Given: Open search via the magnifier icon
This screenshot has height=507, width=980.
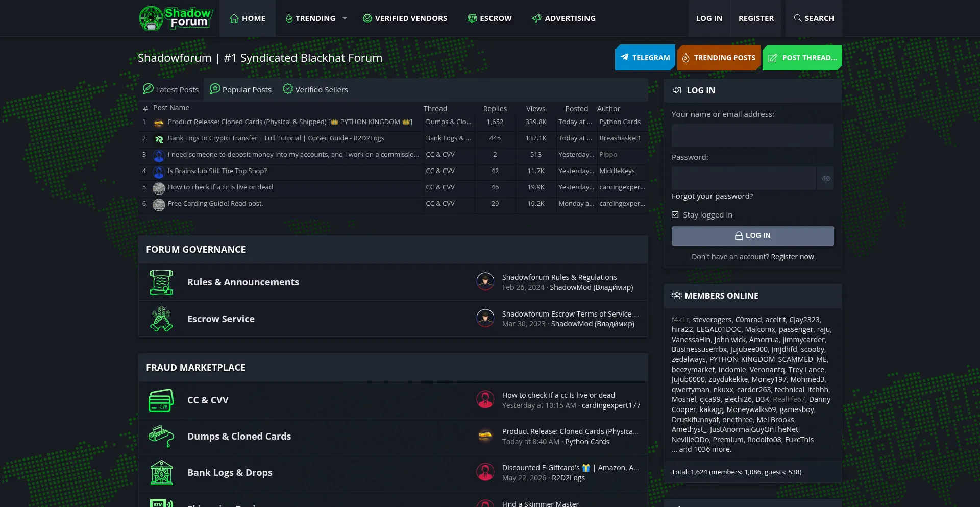Looking at the screenshot, I should [797, 18].
